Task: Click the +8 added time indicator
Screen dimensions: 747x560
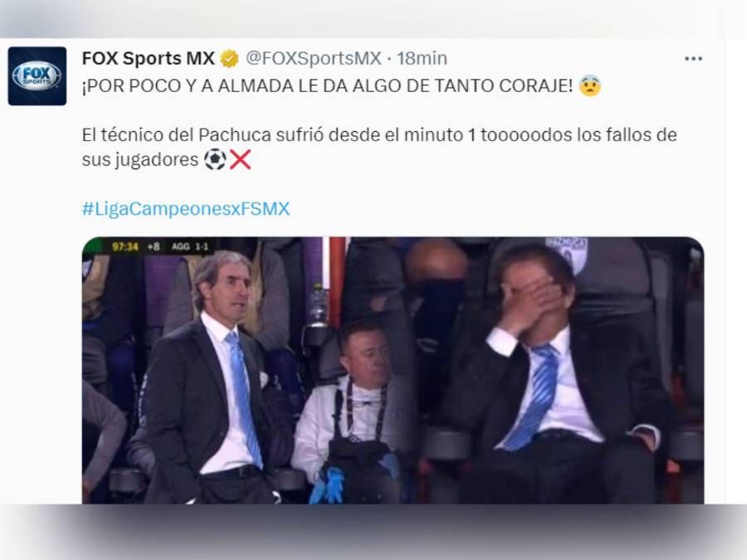Action: 154,246
